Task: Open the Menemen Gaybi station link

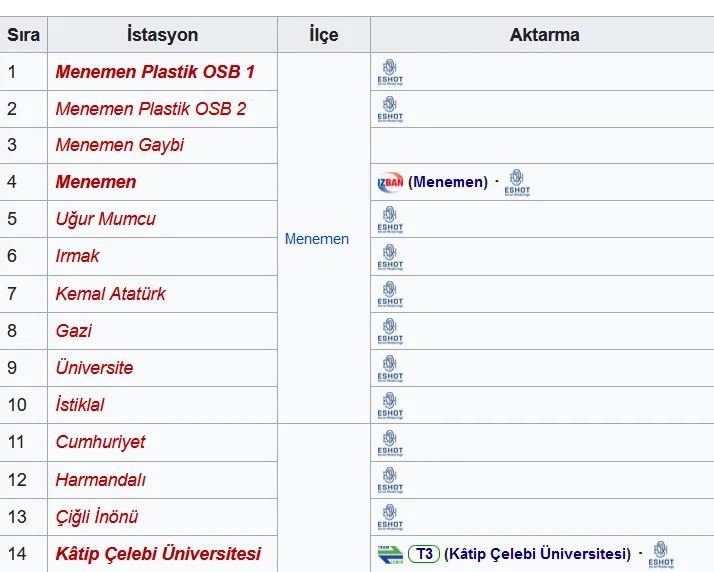Action: click(120, 145)
